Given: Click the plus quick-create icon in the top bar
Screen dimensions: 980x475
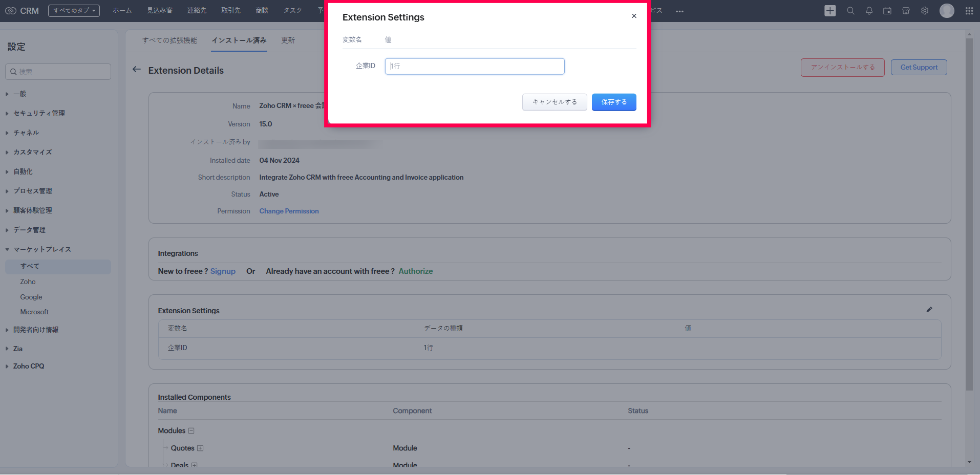Looking at the screenshot, I should (x=830, y=11).
